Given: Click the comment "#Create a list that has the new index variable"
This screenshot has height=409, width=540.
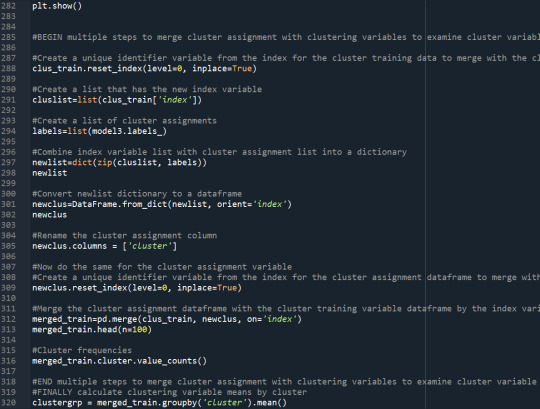Looking at the screenshot, I should (147, 90).
